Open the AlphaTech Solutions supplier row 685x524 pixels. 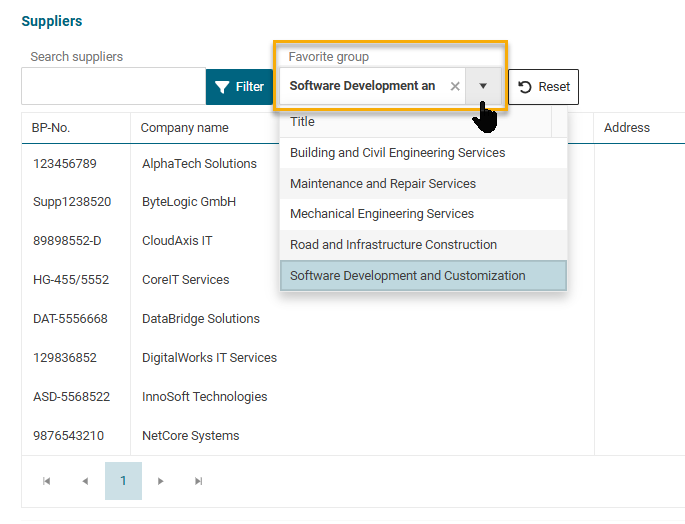[x=199, y=164]
